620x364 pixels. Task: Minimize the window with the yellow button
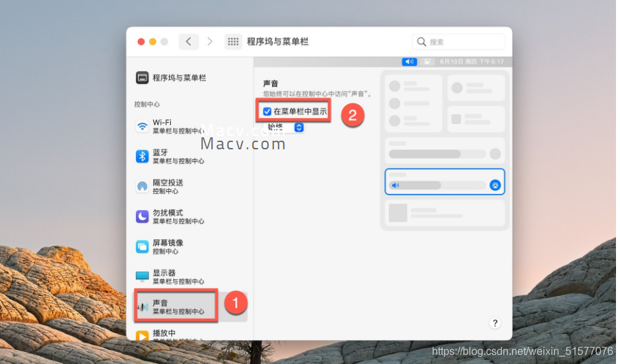tap(153, 41)
